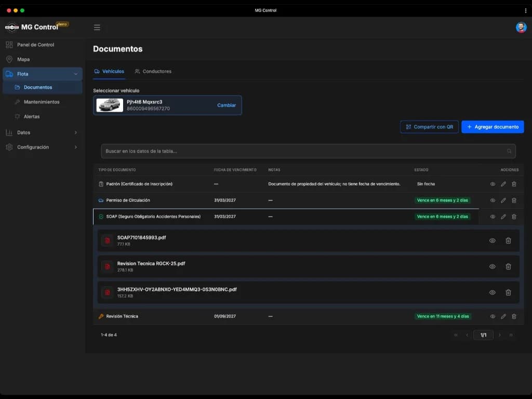View the SOAP document row
532x399 pixels.
click(x=493, y=217)
